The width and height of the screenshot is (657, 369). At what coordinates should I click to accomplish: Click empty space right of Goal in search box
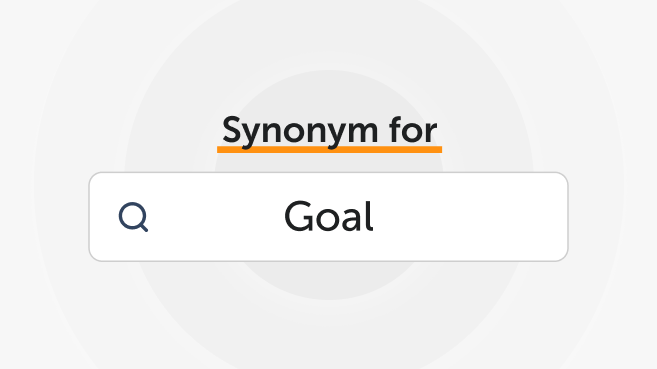coord(469,217)
